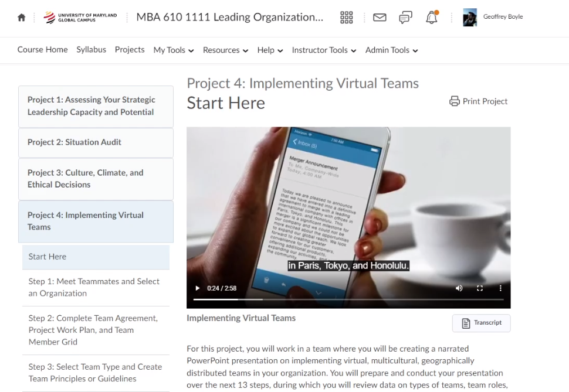Open video more options menu
This screenshot has height=392, width=569.
500,288
